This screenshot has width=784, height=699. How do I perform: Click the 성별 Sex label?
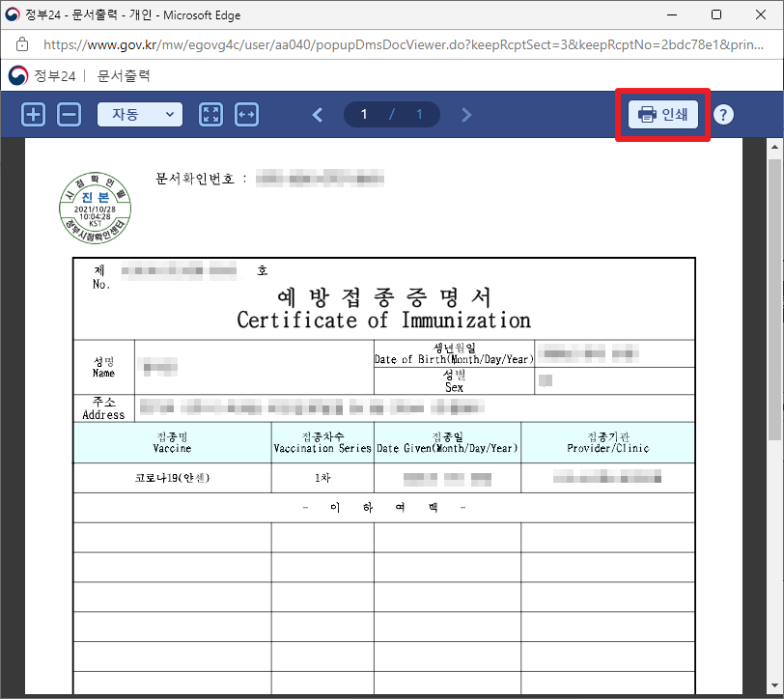[x=454, y=380]
